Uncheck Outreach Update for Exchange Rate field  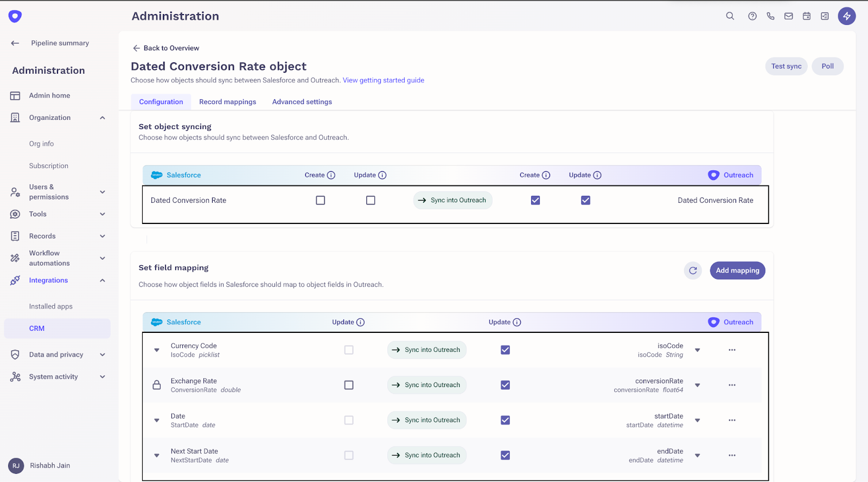(505, 385)
